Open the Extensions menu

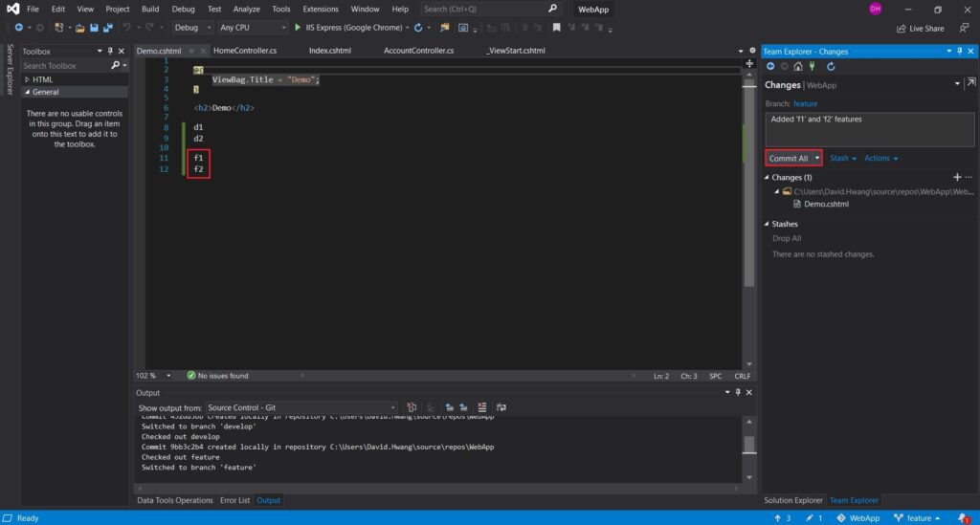[320, 9]
